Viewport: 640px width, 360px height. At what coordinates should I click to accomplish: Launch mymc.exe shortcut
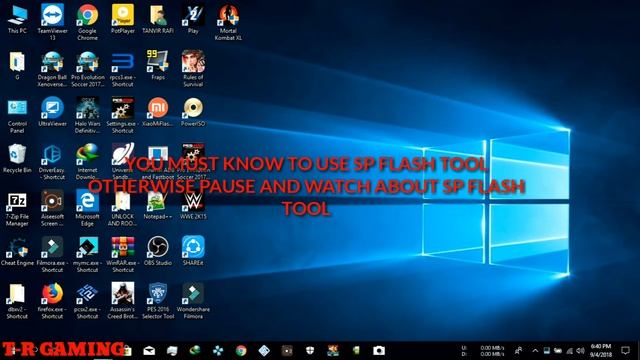point(87,254)
